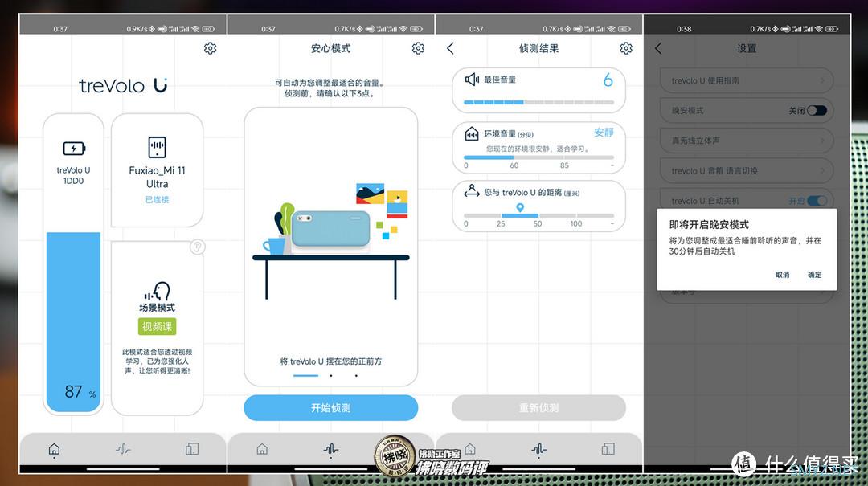Tap the blue speaker illustration on the desk
This screenshot has height=486, width=868.
click(330, 229)
